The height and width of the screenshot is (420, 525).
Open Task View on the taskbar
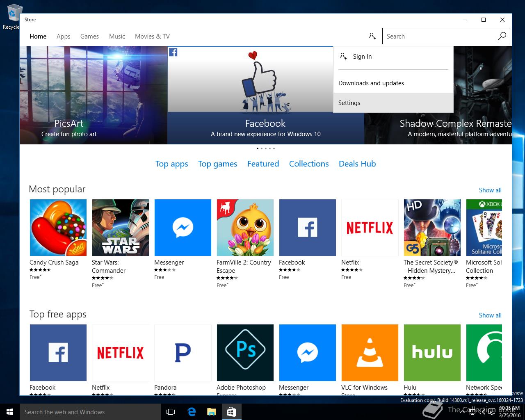171,412
